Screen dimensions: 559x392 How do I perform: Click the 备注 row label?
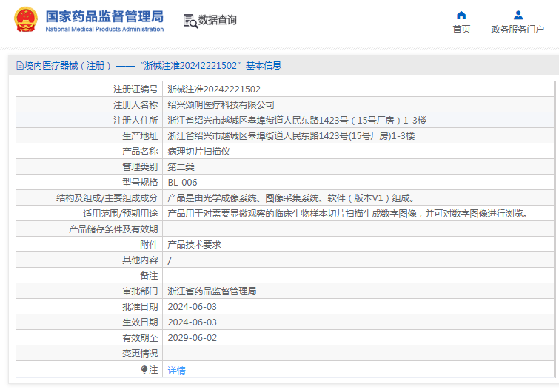149,276
